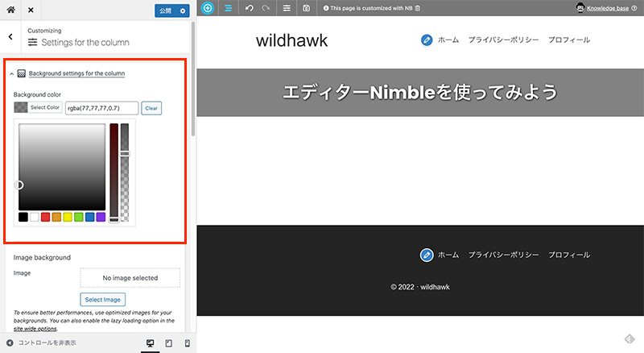
Task: Open the sliders settings icon in top toolbar
Action: pyautogui.click(x=287, y=8)
